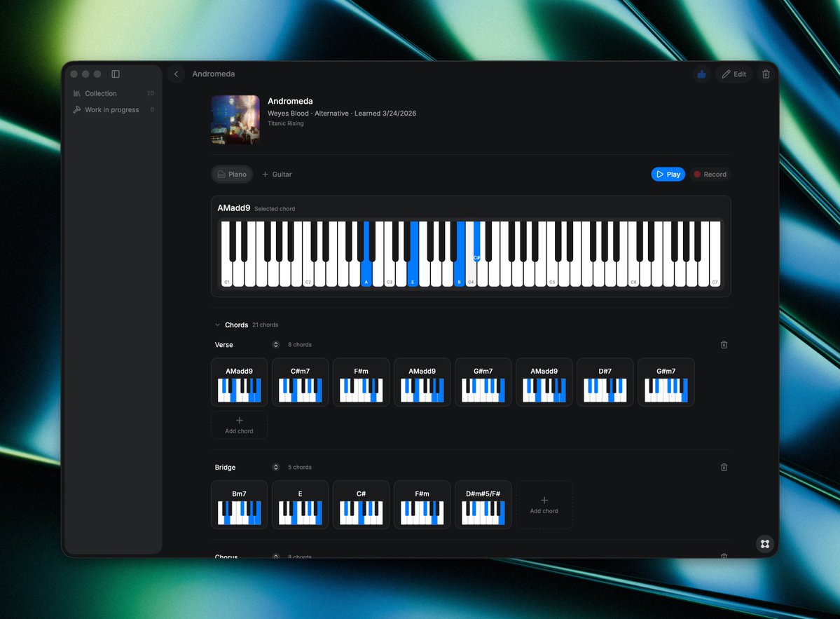Select the F#m chord in Bridge
Screen dimensions: 840x619
(x=422, y=505)
